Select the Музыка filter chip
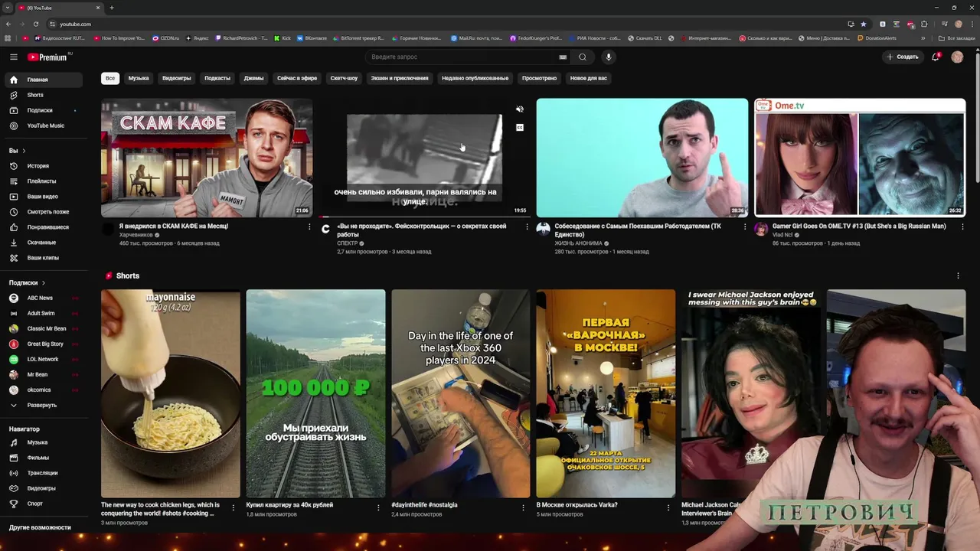 139,78
